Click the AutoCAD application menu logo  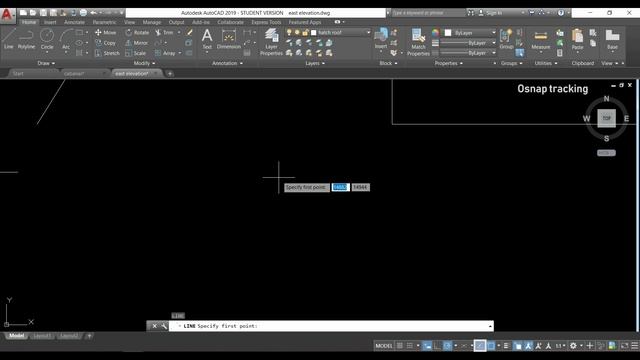pyautogui.click(x=7, y=15)
